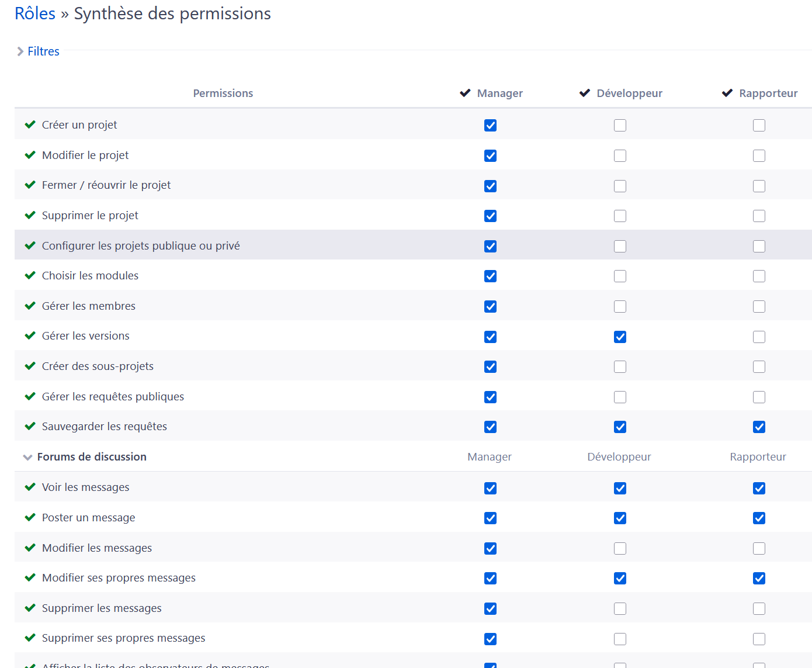Image resolution: width=812 pixels, height=668 pixels.
Task: Uncheck Rapporteur for Poster un message
Action: pyautogui.click(x=759, y=518)
